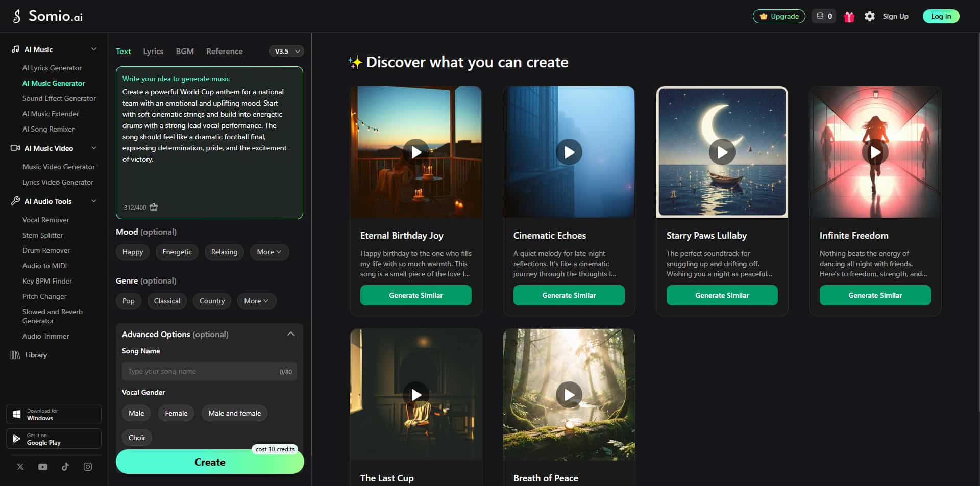Switch to the Lyrics tab
This screenshot has width=980, height=486.
(153, 51)
